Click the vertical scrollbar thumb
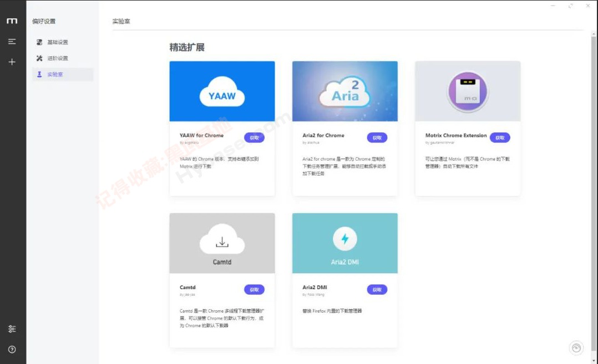The width and height of the screenshot is (598, 364). [594, 194]
